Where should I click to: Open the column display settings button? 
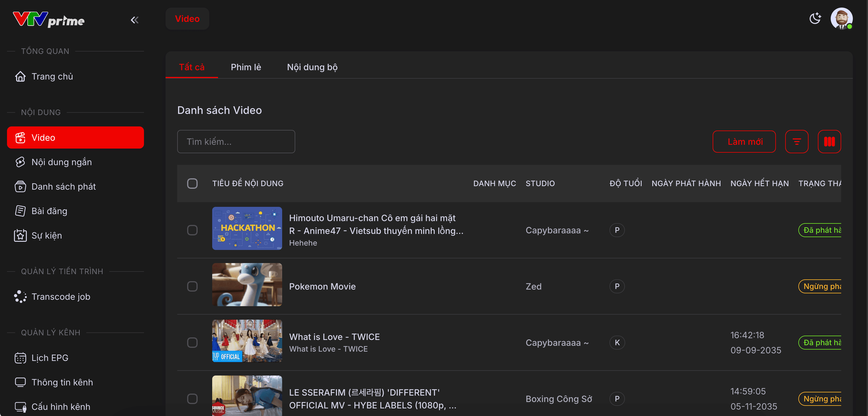(x=829, y=142)
